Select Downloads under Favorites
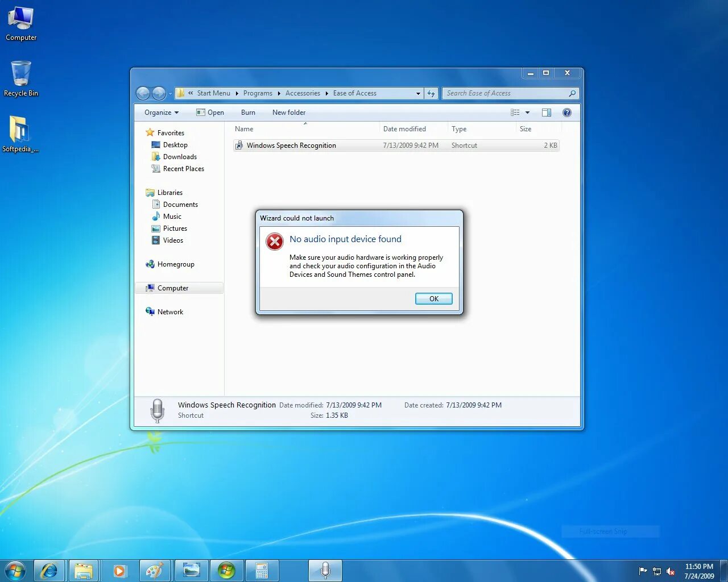Screen dimensions: 728x582 [x=174, y=157]
